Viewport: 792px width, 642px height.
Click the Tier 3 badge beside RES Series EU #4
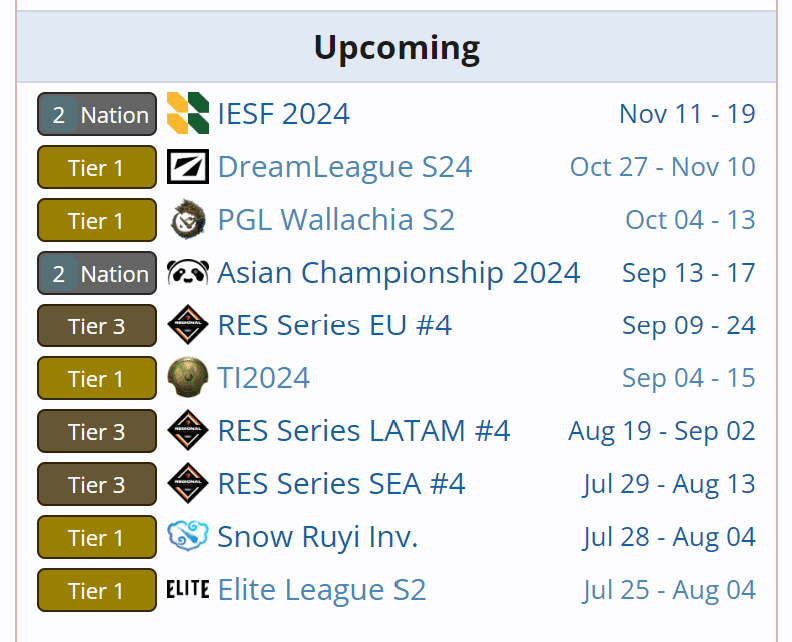tap(97, 326)
